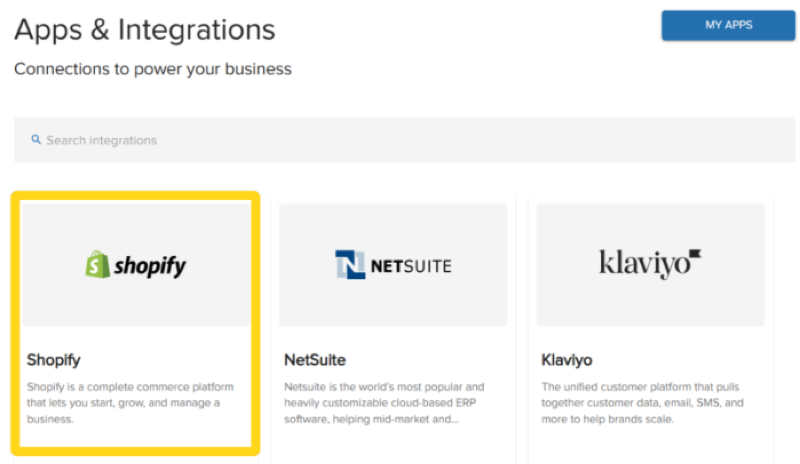Open the NetSuite logo thumbnail
Screen dimensions: 800x464
(393, 264)
